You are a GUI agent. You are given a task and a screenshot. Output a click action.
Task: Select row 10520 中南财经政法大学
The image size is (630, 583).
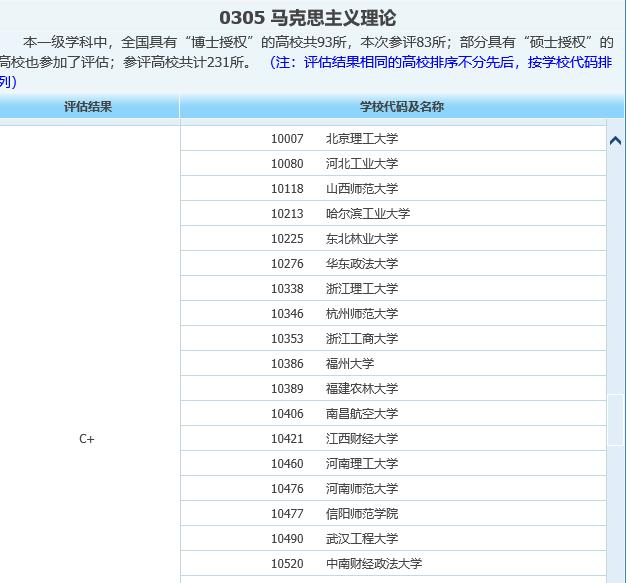click(x=393, y=563)
